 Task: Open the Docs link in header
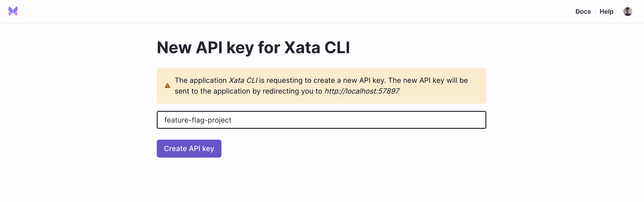pyautogui.click(x=583, y=11)
